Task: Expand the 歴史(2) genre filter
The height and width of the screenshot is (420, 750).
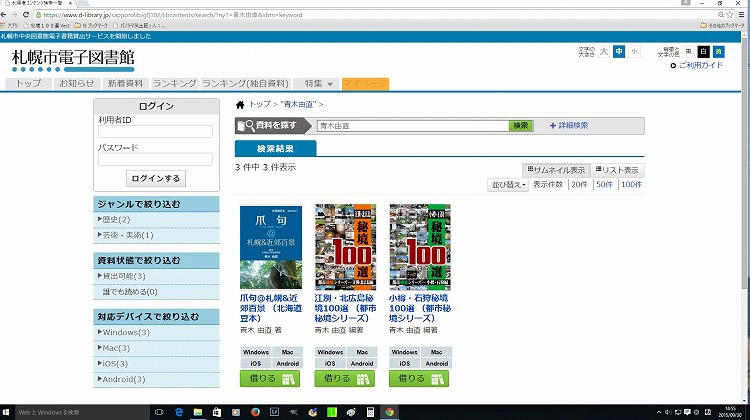Action: coord(156,220)
